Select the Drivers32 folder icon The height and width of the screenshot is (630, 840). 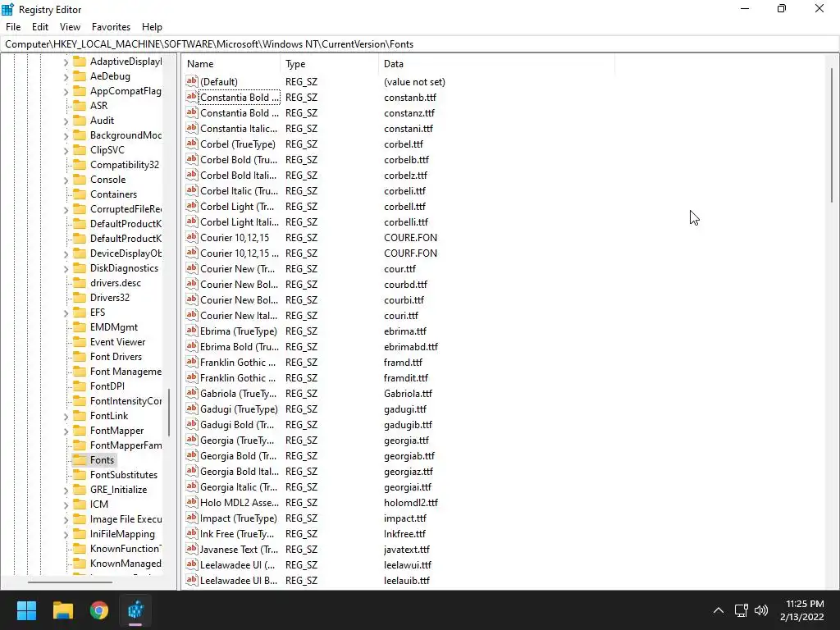[80, 297]
